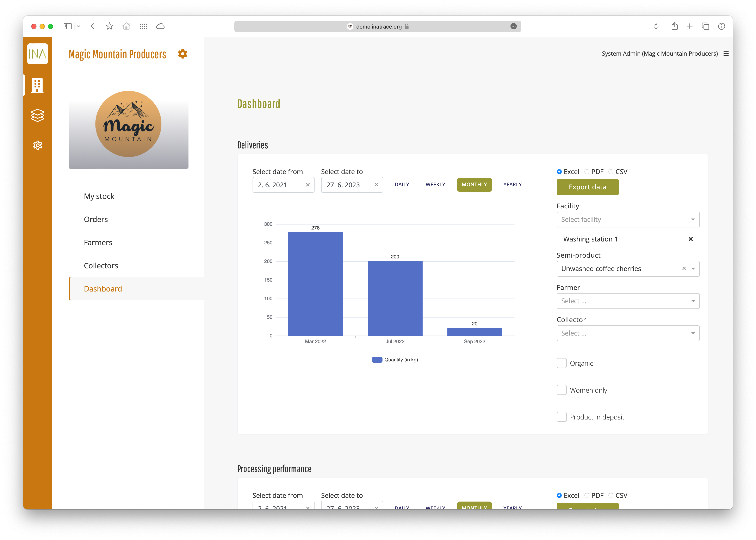Select Excel export format in Deliveries

pyautogui.click(x=559, y=172)
